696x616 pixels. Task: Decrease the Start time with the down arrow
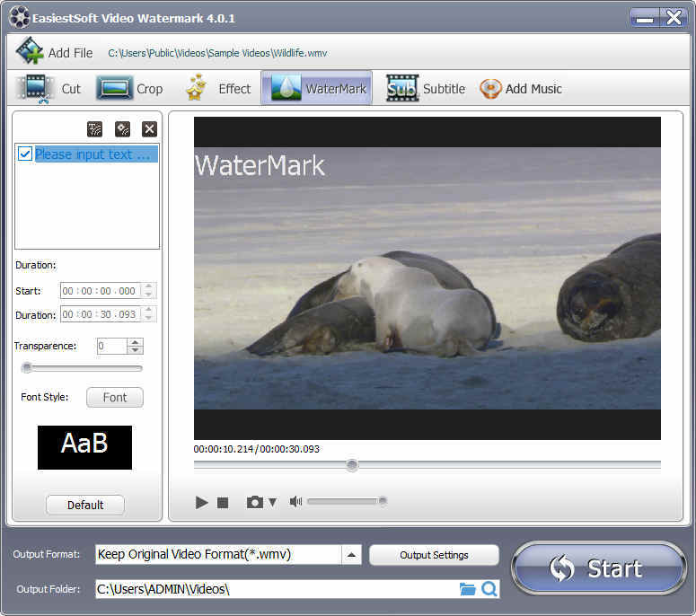coord(148,295)
